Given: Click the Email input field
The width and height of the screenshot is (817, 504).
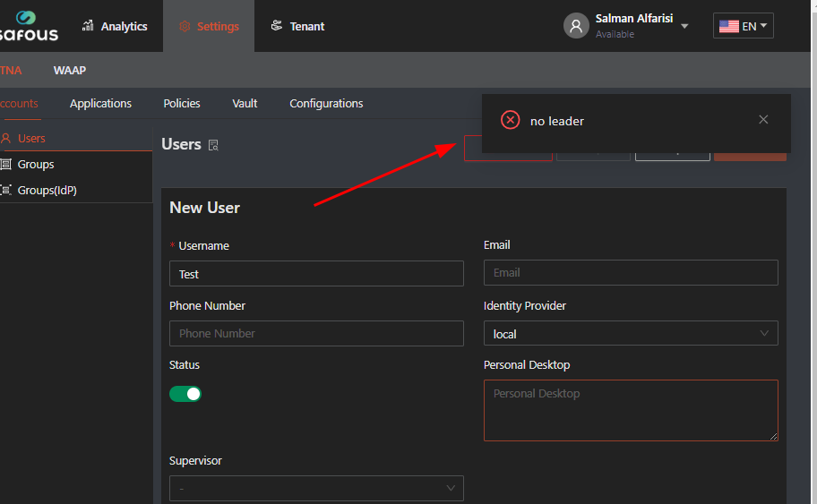Looking at the screenshot, I should (631, 273).
